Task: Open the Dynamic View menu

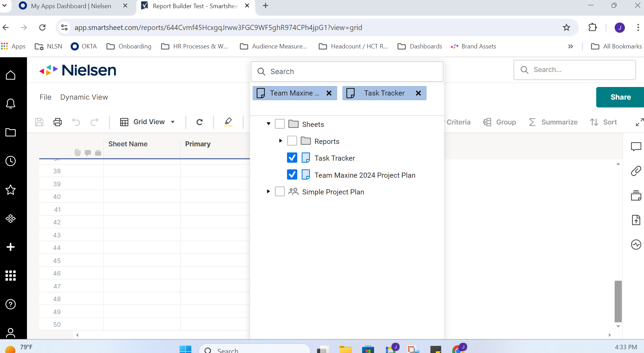Action: click(x=84, y=97)
